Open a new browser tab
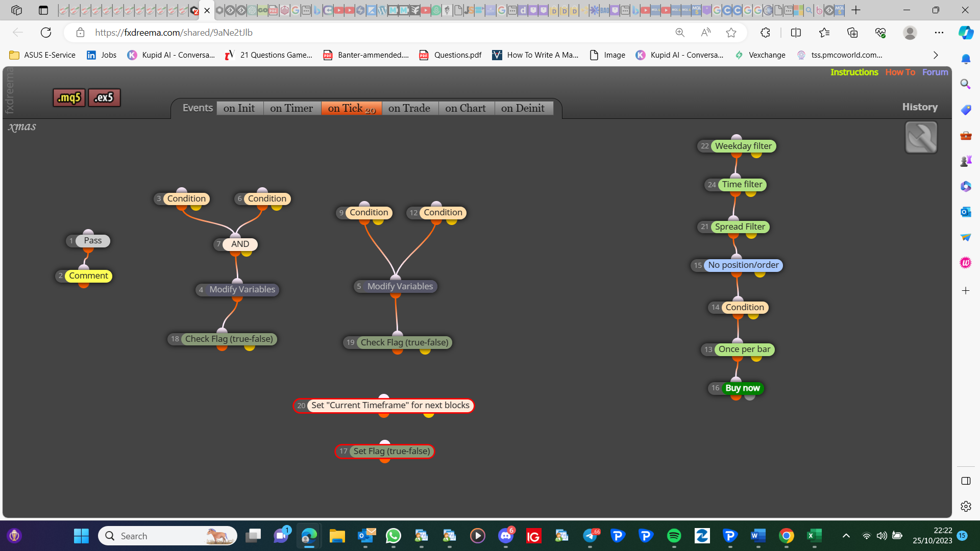 point(856,10)
